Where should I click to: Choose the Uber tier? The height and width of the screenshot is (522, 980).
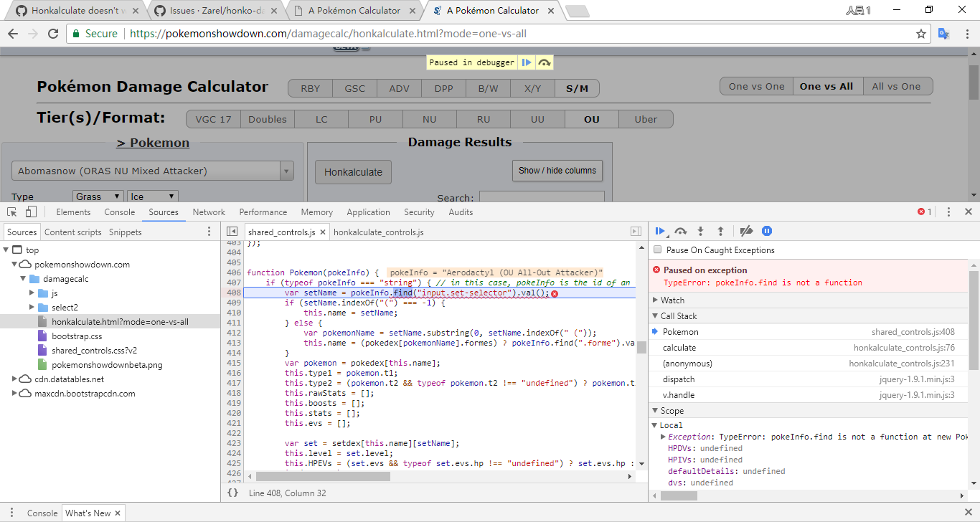tap(646, 119)
